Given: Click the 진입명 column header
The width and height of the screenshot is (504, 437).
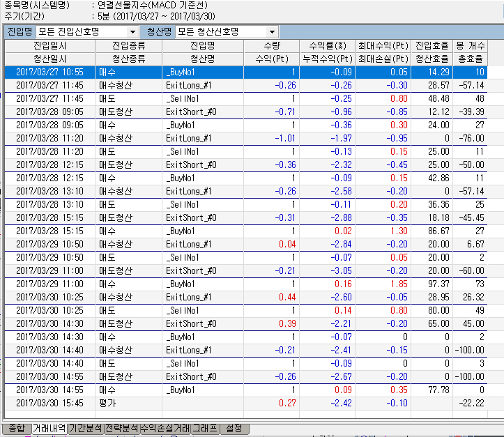Looking at the screenshot, I should pos(203,46).
